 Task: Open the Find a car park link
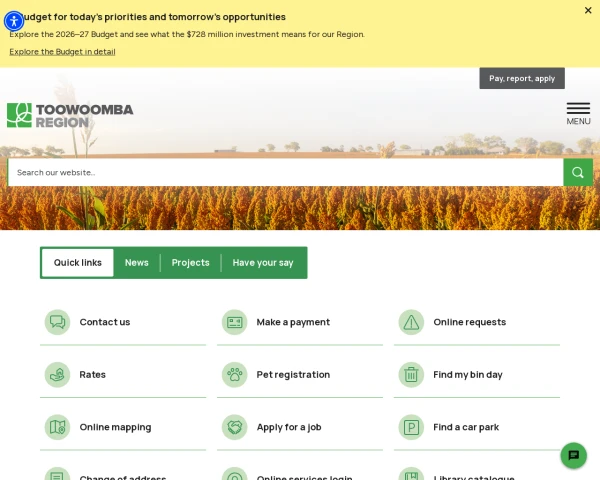click(x=466, y=427)
